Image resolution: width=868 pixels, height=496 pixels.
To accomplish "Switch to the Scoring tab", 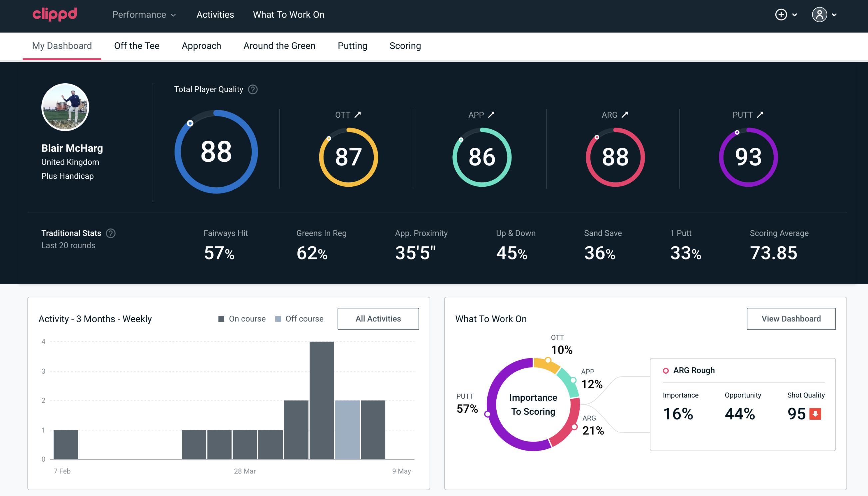I will tap(405, 45).
